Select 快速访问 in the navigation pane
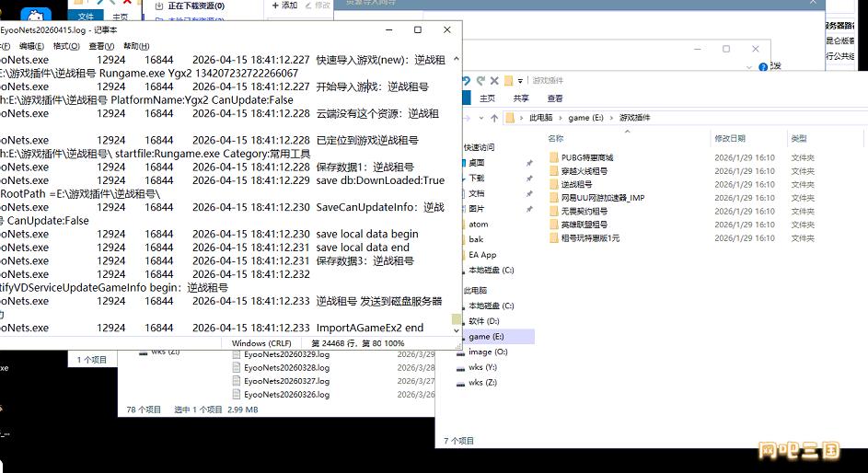This screenshot has height=473, width=868. click(x=479, y=148)
